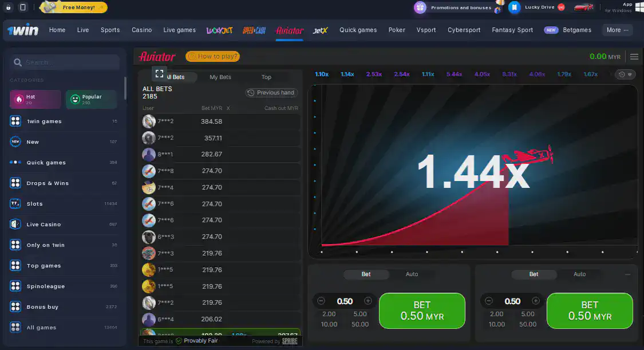The width and height of the screenshot is (644, 350).
Task: Open the Aviator hamburger menu
Action: [x=634, y=57]
